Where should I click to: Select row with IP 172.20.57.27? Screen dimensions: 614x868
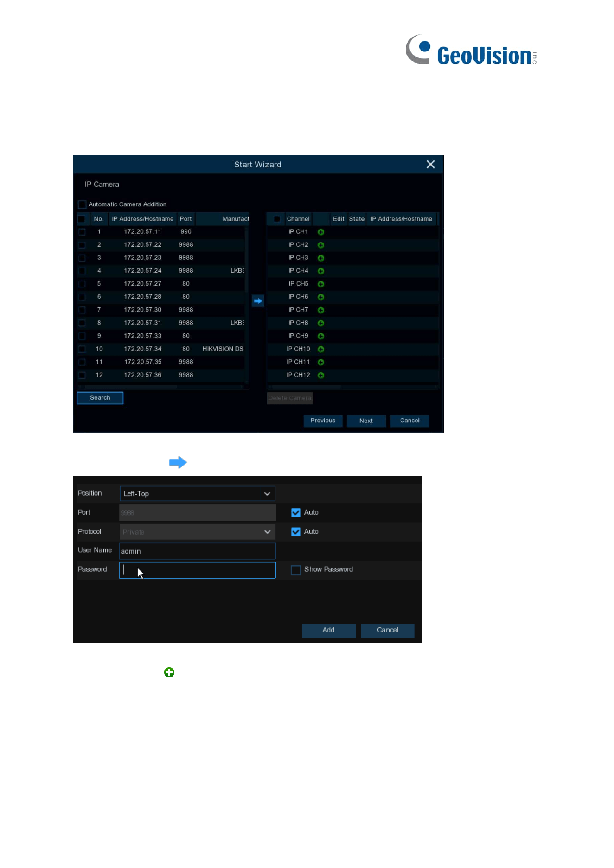[x=161, y=284]
